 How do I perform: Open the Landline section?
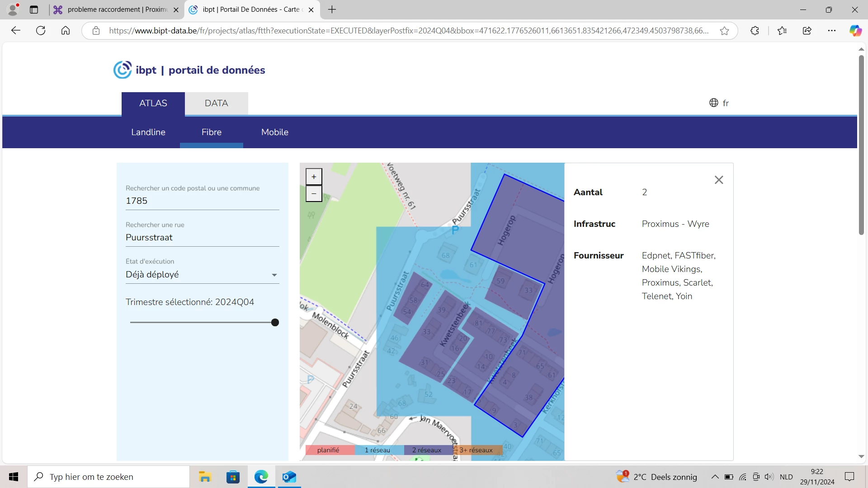148,132
